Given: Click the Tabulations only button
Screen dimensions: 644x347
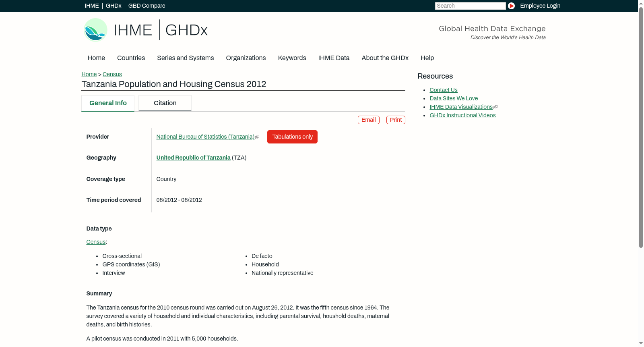Looking at the screenshot, I should click(292, 137).
